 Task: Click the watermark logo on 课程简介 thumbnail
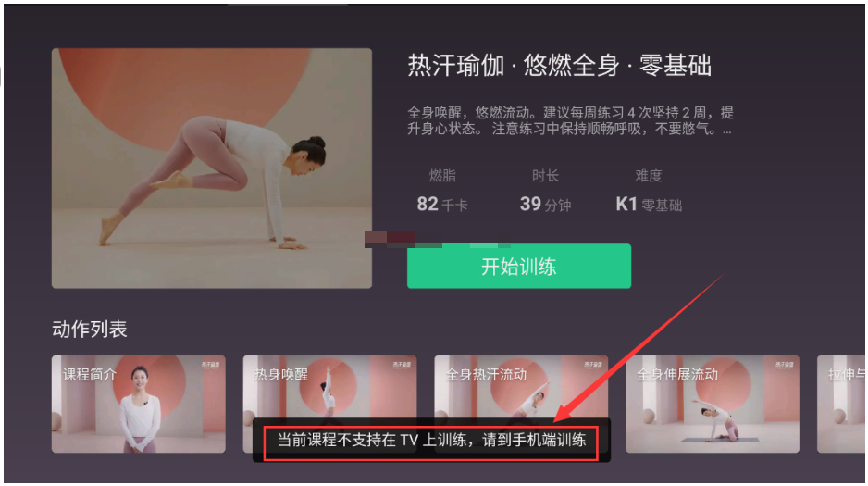210,365
